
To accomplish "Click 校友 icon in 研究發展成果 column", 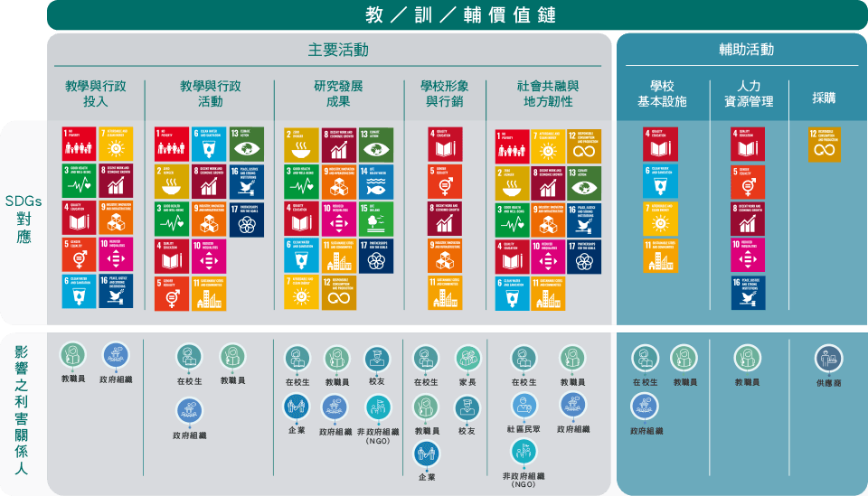I will tap(376, 359).
